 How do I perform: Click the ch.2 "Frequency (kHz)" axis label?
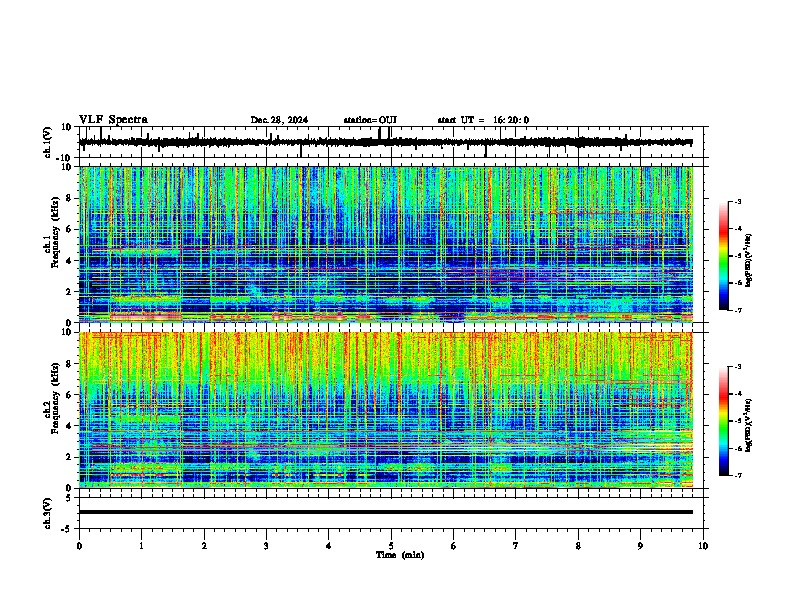click(55, 398)
